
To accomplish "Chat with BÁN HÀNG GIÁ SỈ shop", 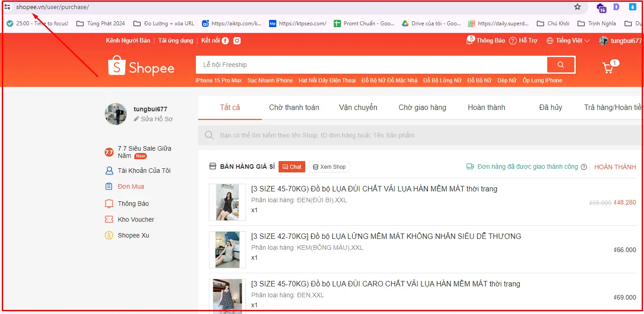I will (x=292, y=167).
